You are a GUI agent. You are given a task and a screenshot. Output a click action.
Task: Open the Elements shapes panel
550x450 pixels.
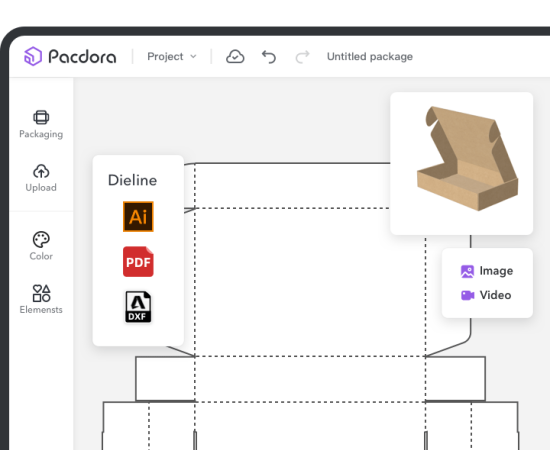point(41,299)
